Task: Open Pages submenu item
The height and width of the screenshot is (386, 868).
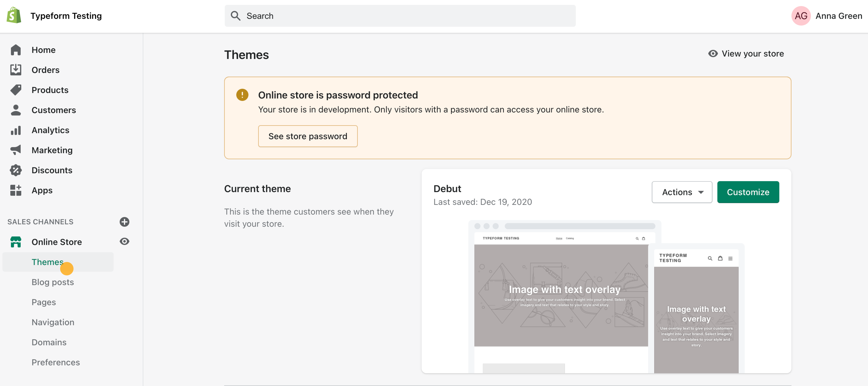Action: [x=43, y=302]
